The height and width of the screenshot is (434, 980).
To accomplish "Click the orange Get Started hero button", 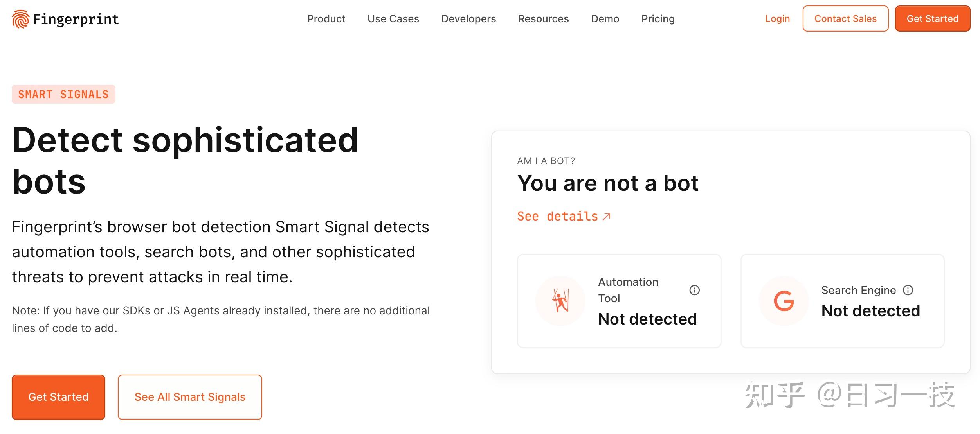I will (x=58, y=397).
